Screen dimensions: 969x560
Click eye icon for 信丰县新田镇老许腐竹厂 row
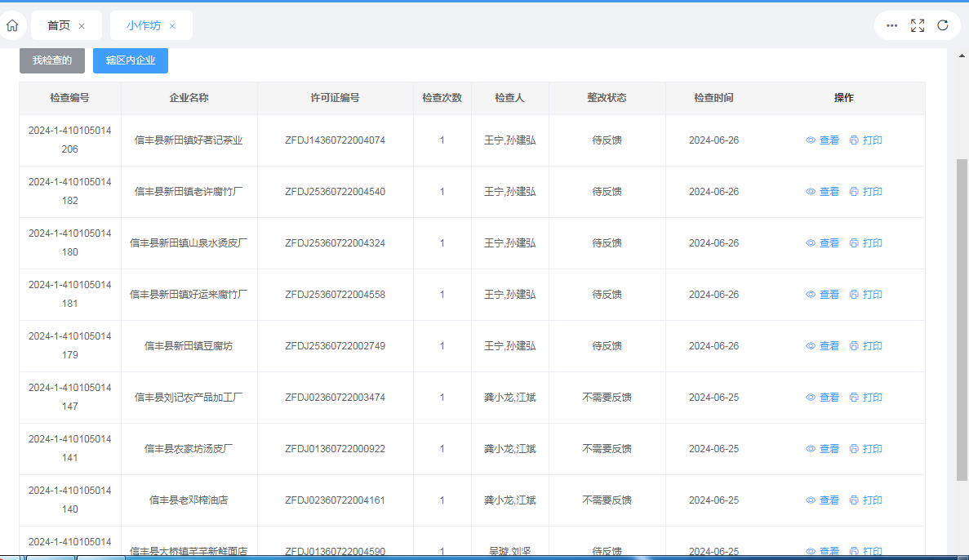[811, 192]
